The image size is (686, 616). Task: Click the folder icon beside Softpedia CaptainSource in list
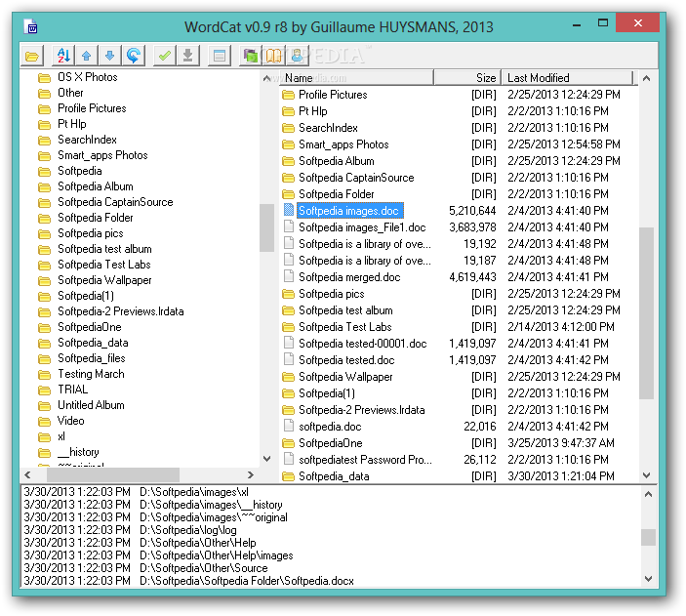coord(288,178)
